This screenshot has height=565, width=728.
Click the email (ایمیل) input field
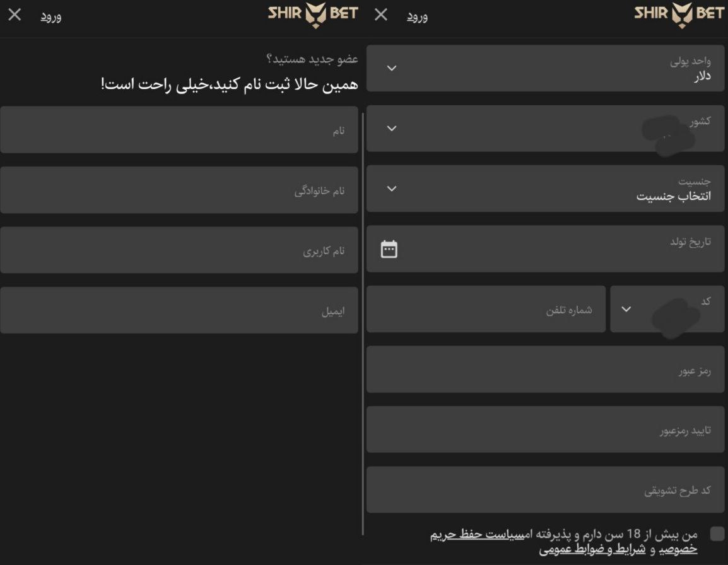pos(180,309)
